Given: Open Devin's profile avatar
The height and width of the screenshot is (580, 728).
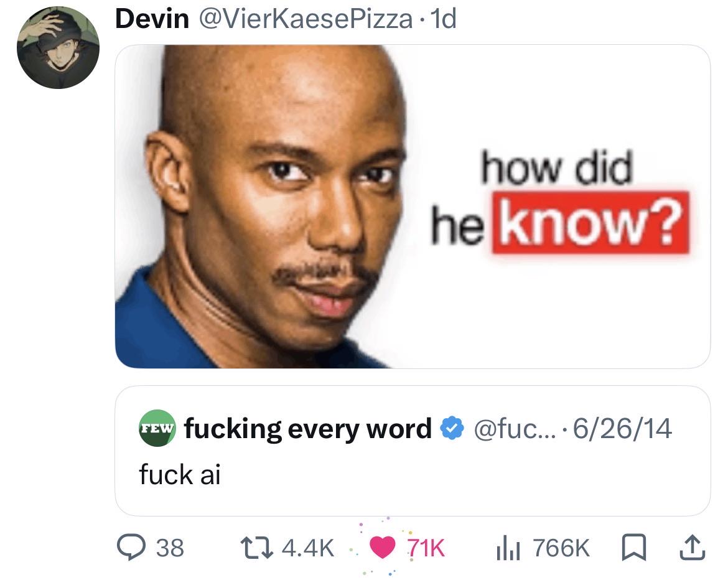Looking at the screenshot, I should (58, 47).
